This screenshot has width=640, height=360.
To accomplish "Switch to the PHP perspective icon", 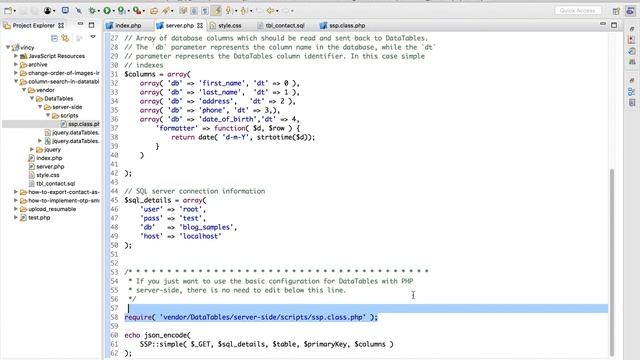I will (x=630, y=11).
